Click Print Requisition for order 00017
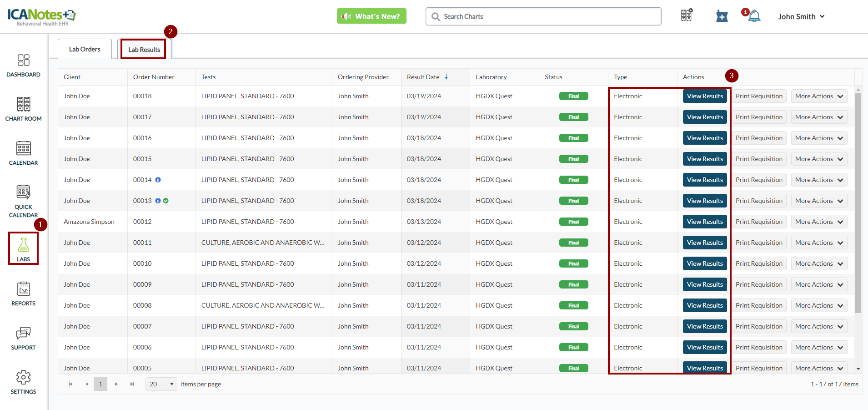 (x=759, y=117)
